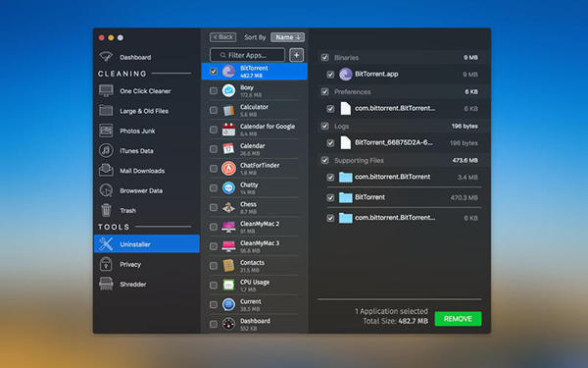Open the Mail Downloads envelope icon

click(106, 170)
